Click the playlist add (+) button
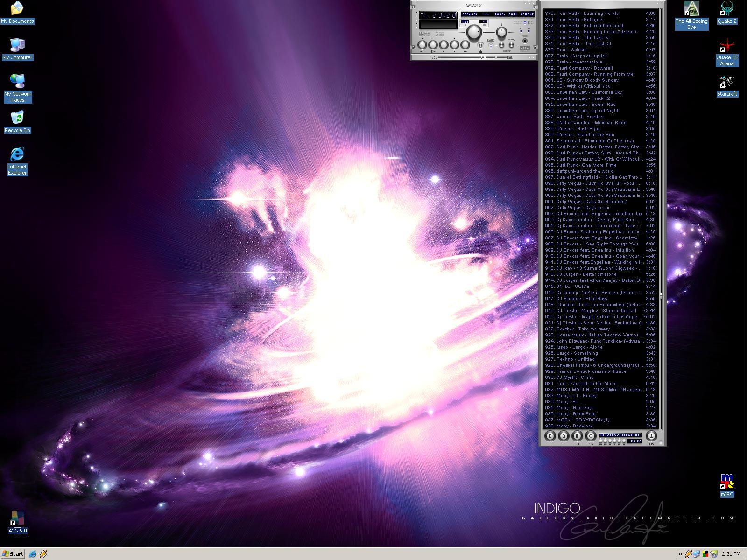 coord(550,436)
